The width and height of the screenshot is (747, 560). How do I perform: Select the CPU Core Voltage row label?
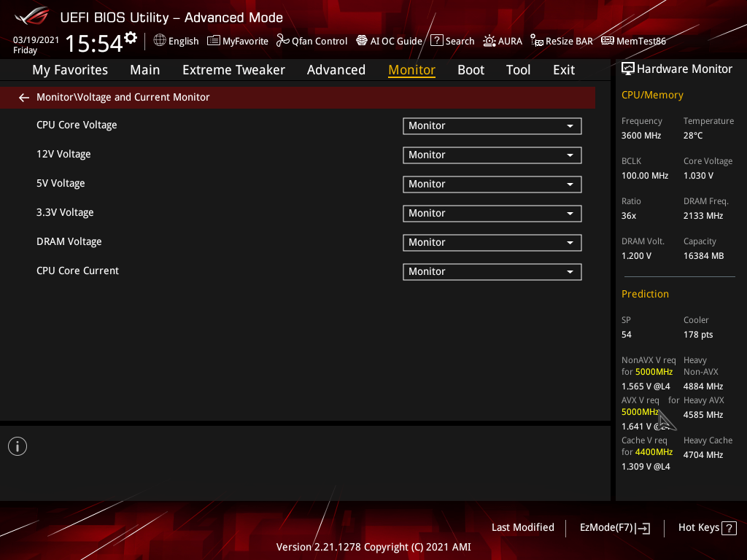pos(77,125)
